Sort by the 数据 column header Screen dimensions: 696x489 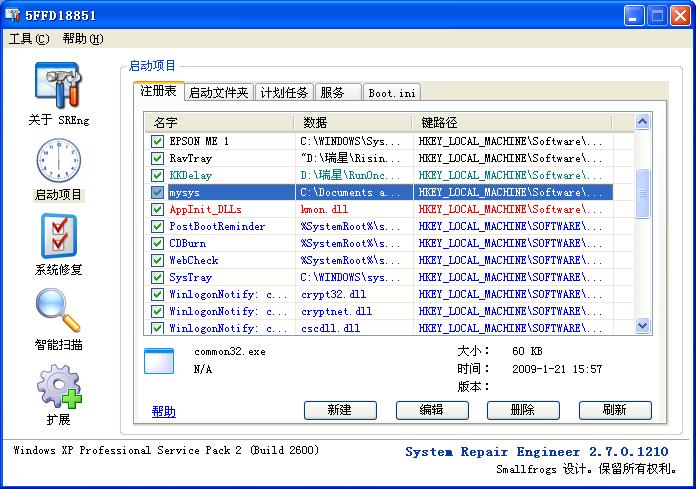tap(353, 122)
